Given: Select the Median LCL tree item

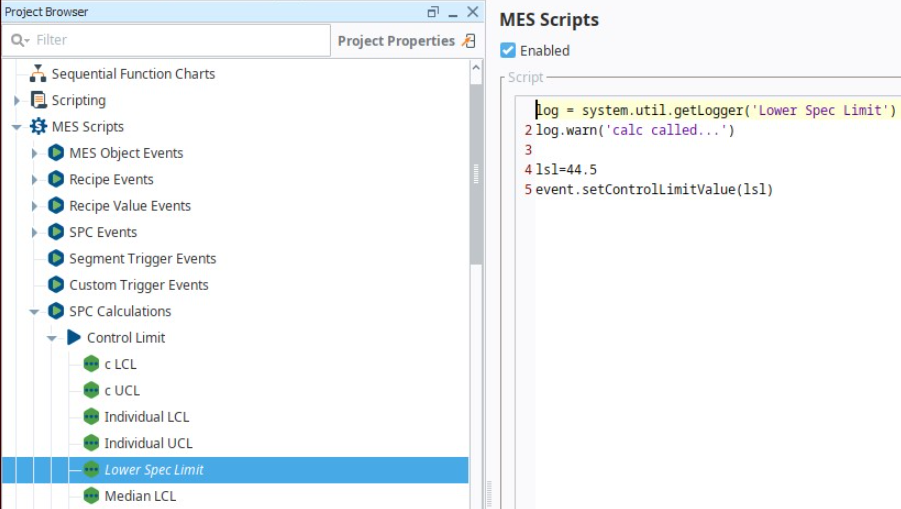Looking at the screenshot, I should coord(140,496).
